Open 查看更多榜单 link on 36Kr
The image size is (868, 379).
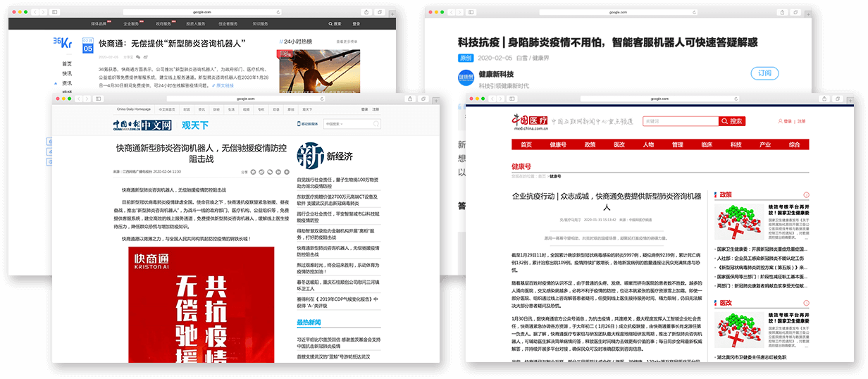pyautogui.click(x=348, y=42)
